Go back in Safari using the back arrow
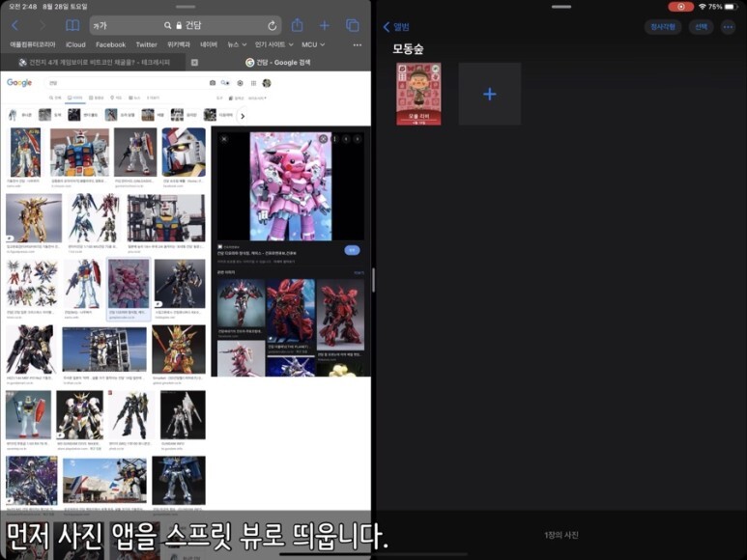Viewport: 747px width, 560px height. [x=14, y=25]
